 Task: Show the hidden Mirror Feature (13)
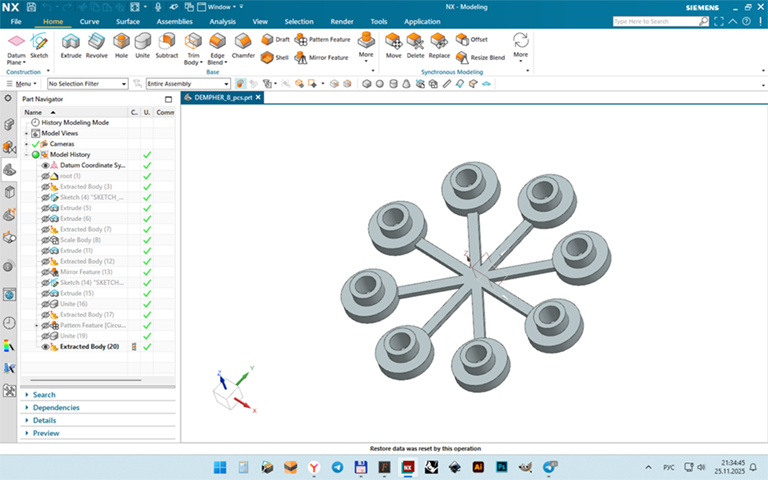(46, 272)
